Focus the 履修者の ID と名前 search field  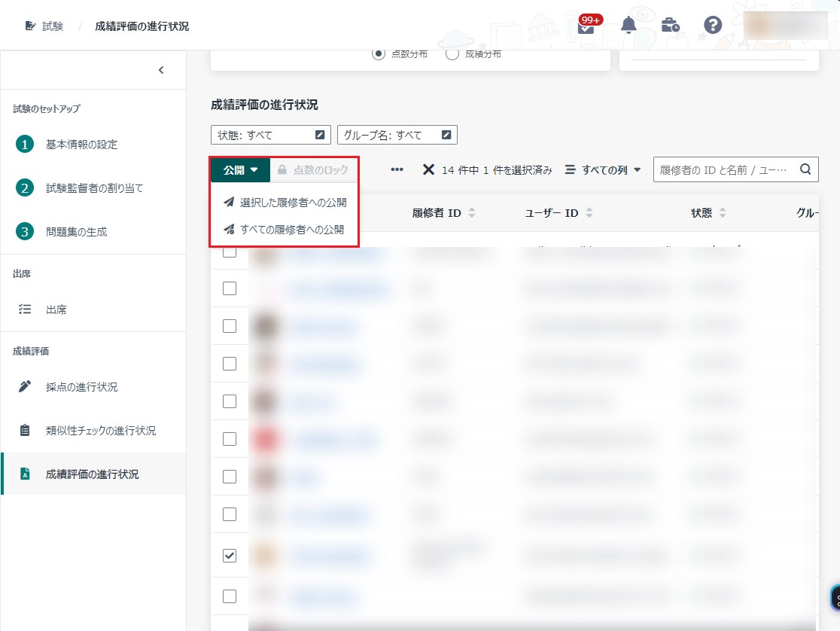click(723, 170)
